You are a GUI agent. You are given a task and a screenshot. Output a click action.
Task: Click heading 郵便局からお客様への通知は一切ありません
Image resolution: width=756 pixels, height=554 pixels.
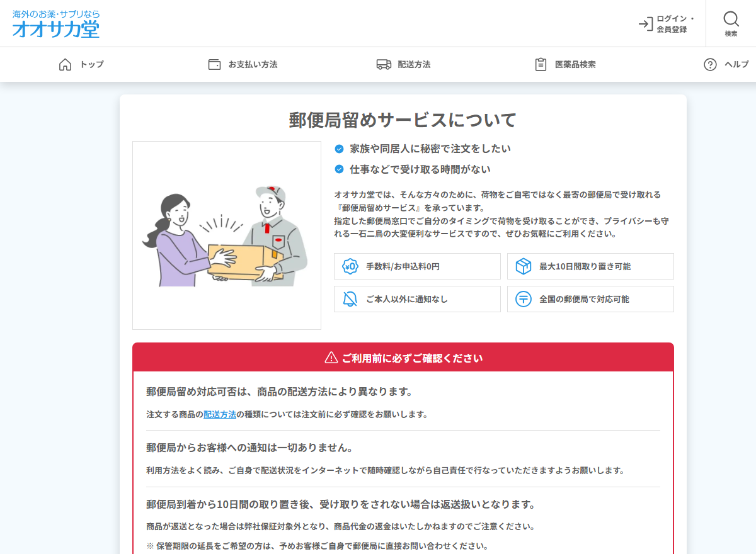[x=249, y=448]
